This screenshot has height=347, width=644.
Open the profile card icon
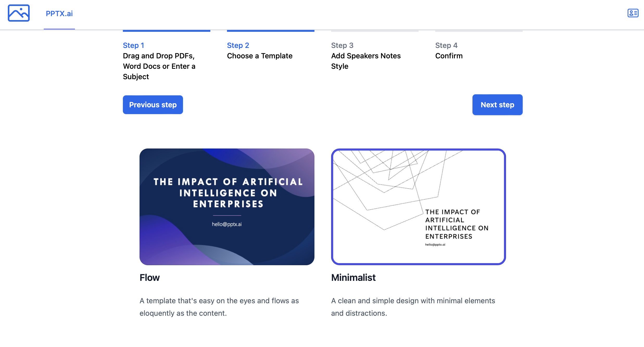point(633,13)
